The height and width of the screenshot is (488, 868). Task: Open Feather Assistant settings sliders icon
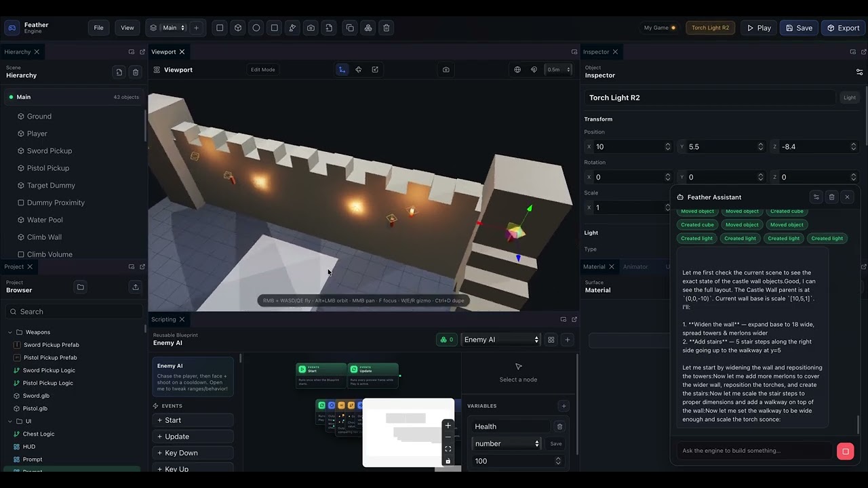(x=816, y=197)
